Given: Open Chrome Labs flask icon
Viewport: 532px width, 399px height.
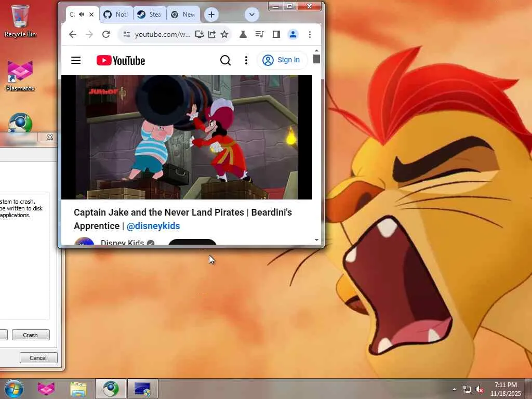Looking at the screenshot, I should 243,34.
